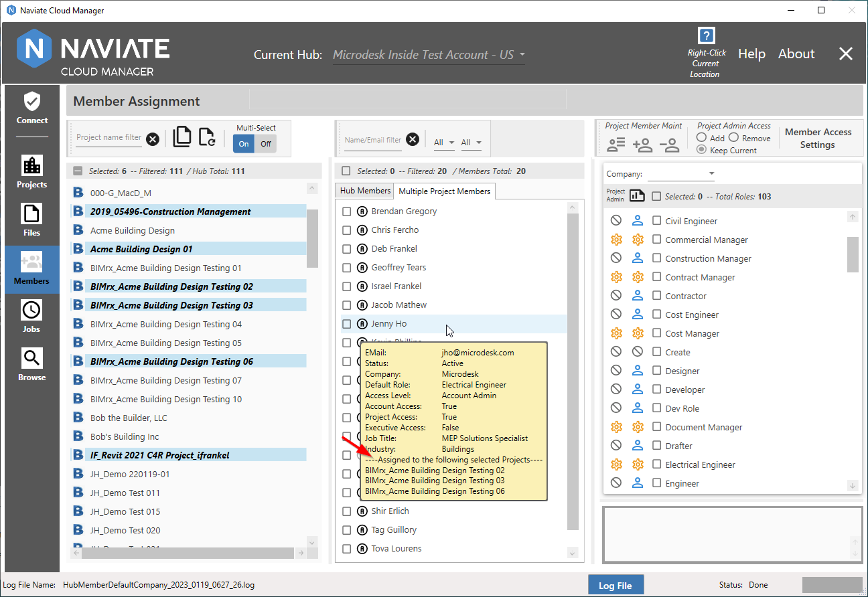The height and width of the screenshot is (597, 868).
Task: Open the Company dropdown
Action: 681,174
